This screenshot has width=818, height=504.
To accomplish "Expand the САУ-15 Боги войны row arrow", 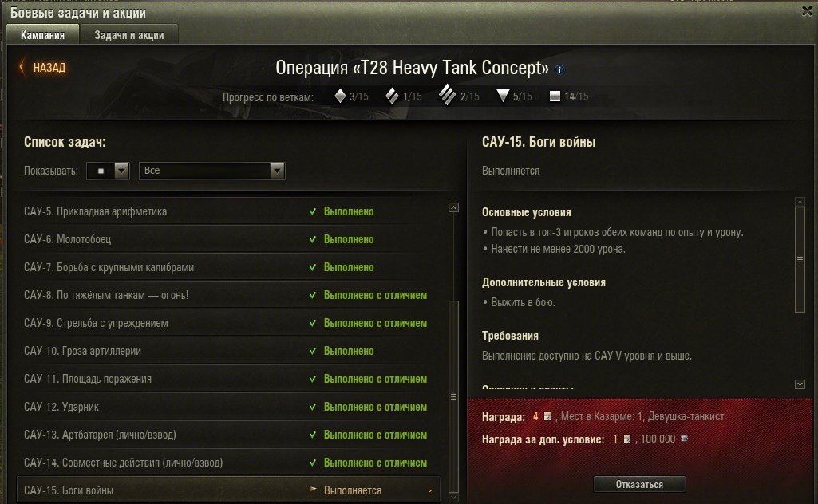I will pos(430,490).
